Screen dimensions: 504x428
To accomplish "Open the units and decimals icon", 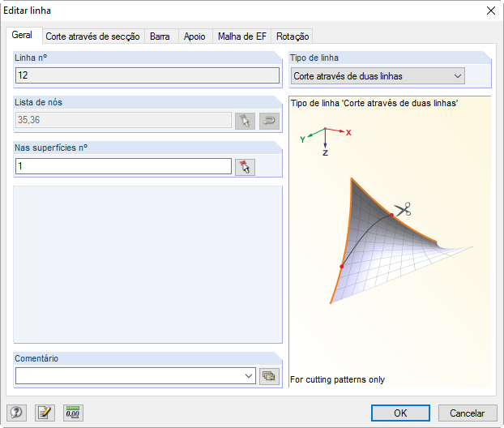I will point(73,413).
